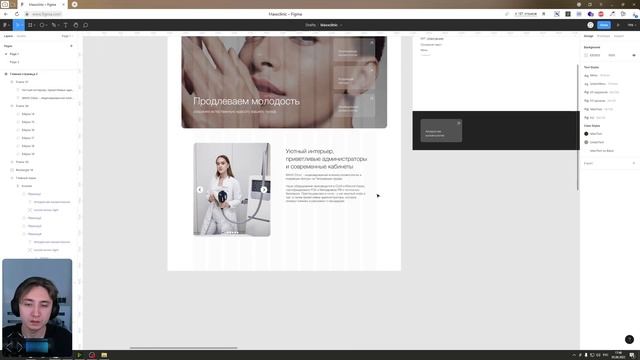This screenshot has width=640, height=360.
Task: Click the background hex value field
Action: tap(595, 55)
